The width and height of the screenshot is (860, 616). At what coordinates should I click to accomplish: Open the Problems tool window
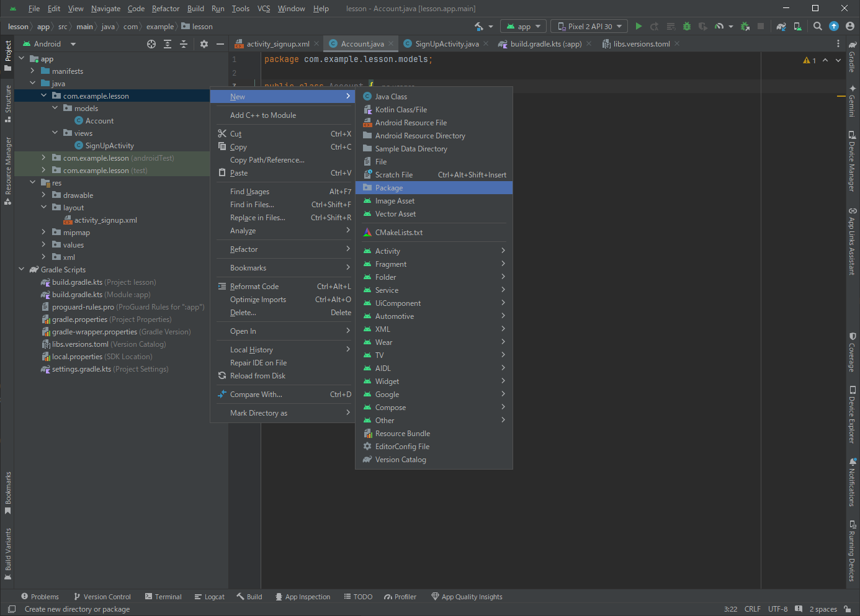(x=40, y=597)
